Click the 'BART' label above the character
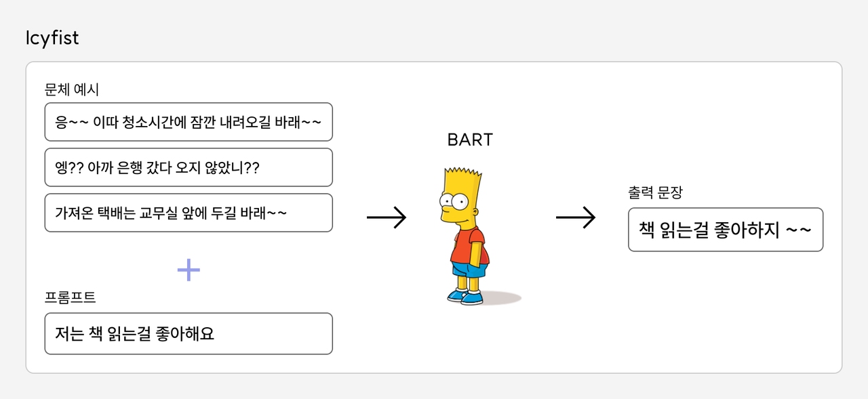This screenshot has width=868, height=399. pyautogui.click(x=470, y=140)
